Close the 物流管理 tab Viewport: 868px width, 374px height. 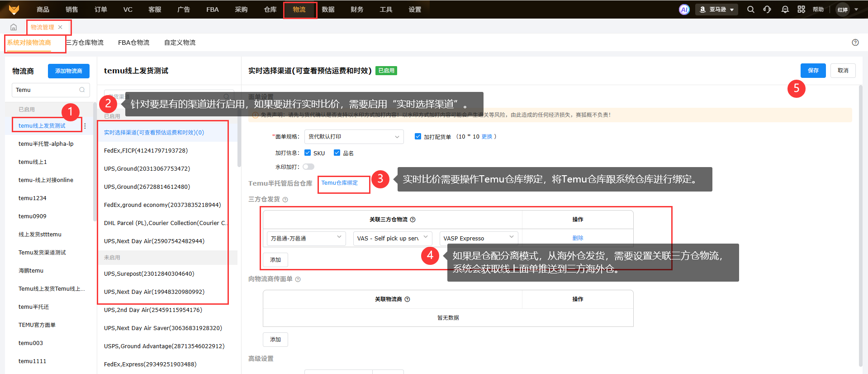pos(60,27)
